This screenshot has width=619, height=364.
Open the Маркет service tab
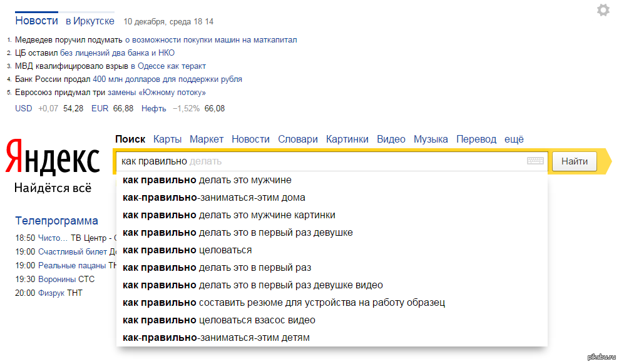click(207, 139)
